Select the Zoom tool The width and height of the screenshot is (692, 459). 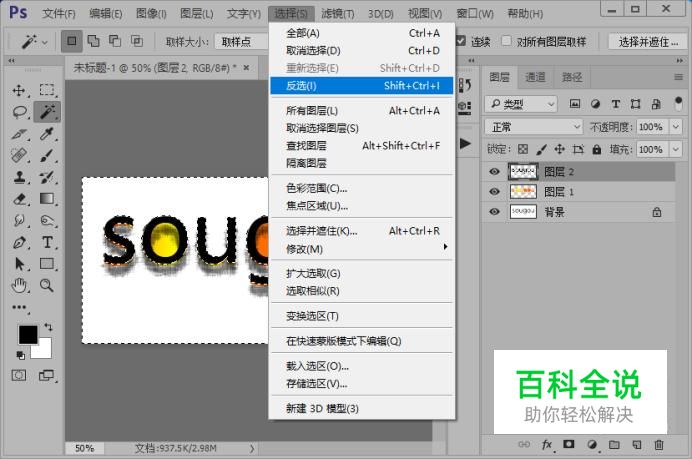(47, 286)
